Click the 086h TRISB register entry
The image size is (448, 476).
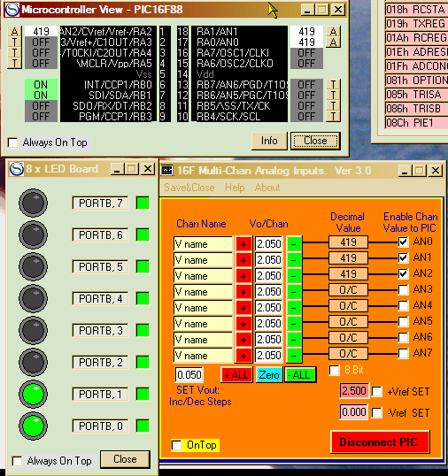(416, 109)
